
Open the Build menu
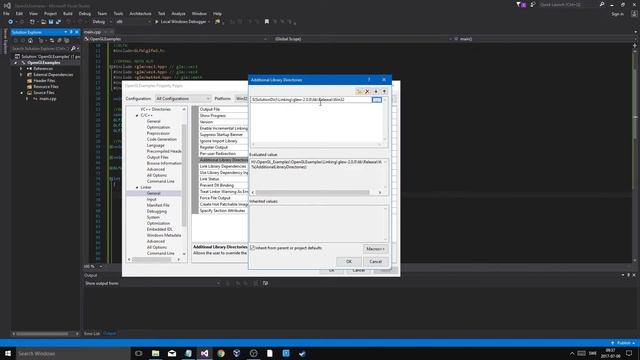click(68, 13)
